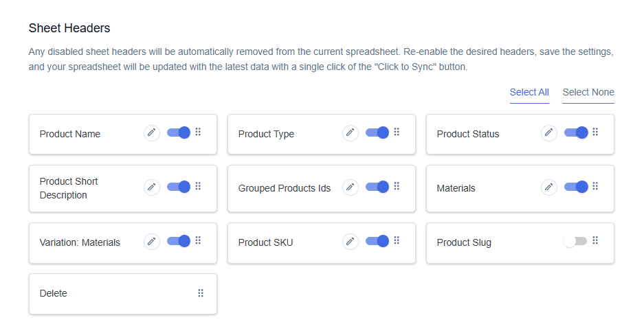Turn off the Product SKU toggle
This screenshot has height=333, width=644.
tap(377, 241)
